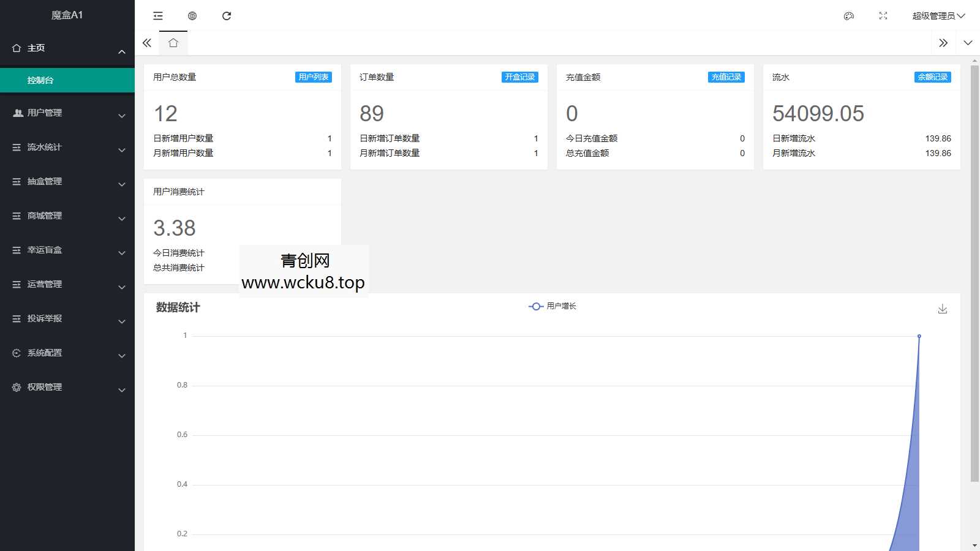
Task: Switch to the home tab
Action: tap(173, 43)
